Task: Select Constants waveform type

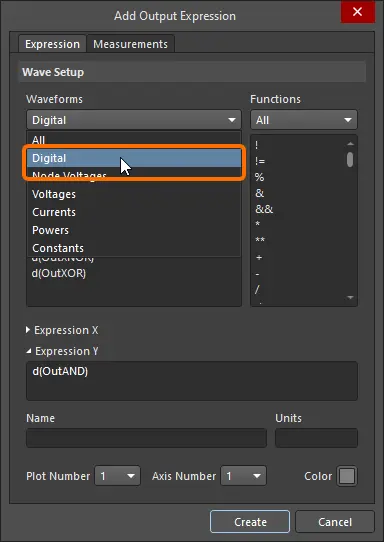Action: pyautogui.click(x=134, y=248)
